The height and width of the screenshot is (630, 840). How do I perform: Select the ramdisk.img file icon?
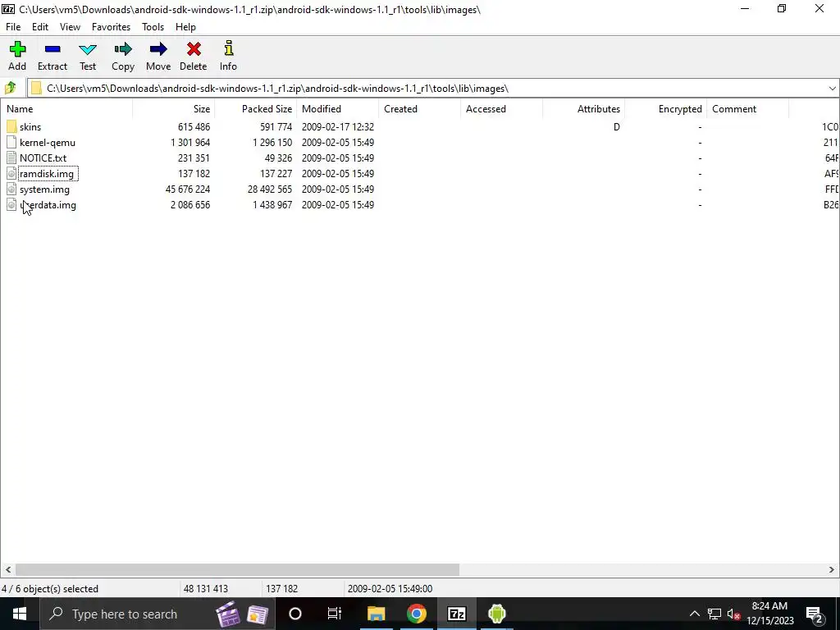(x=11, y=174)
